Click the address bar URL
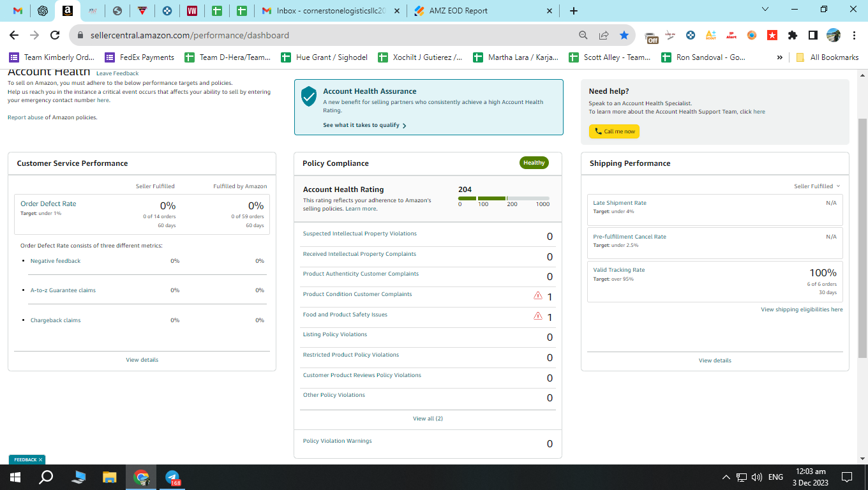The height and width of the screenshot is (490, 868). [x=188, y=35]
